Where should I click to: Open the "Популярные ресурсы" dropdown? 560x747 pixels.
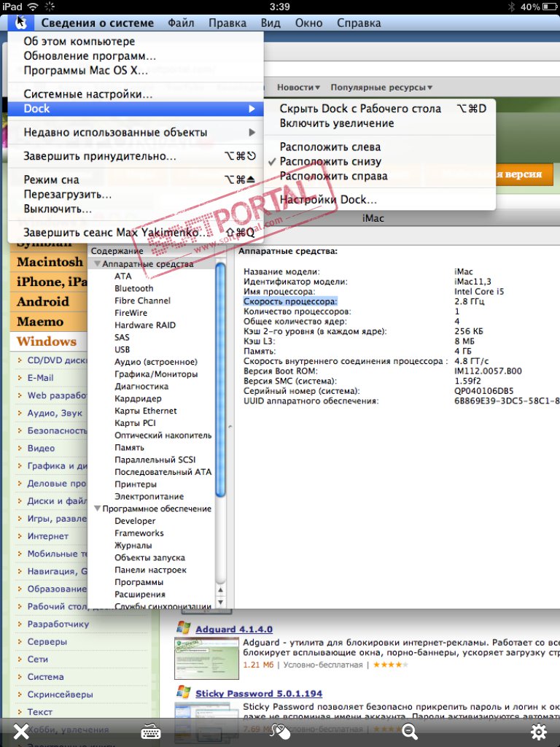381,88
